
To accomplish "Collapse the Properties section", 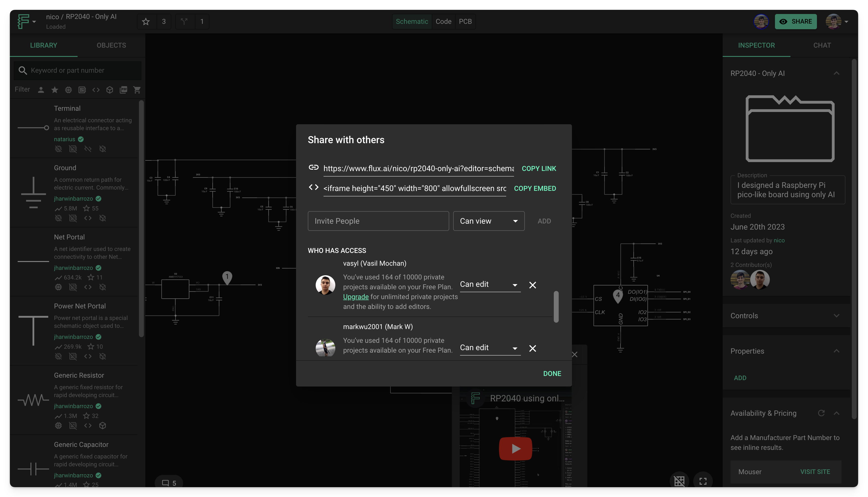I will tap(836, 351).
